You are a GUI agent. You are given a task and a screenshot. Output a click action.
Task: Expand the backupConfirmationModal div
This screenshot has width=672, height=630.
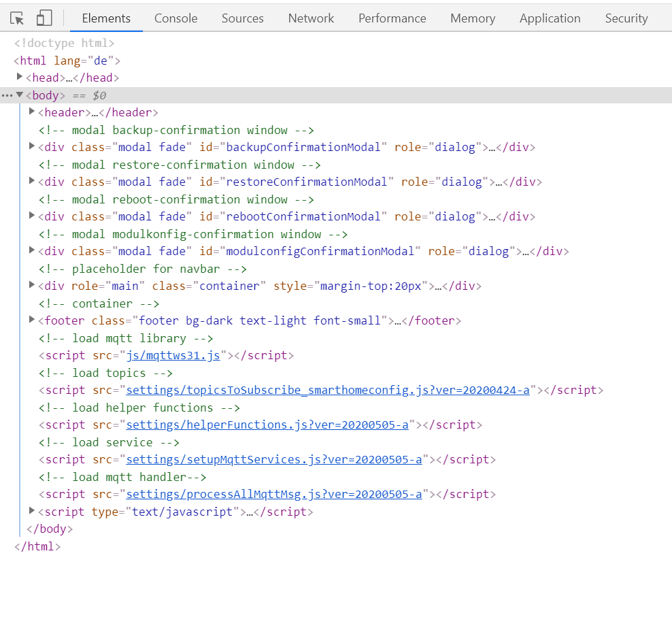click(31, 146)
